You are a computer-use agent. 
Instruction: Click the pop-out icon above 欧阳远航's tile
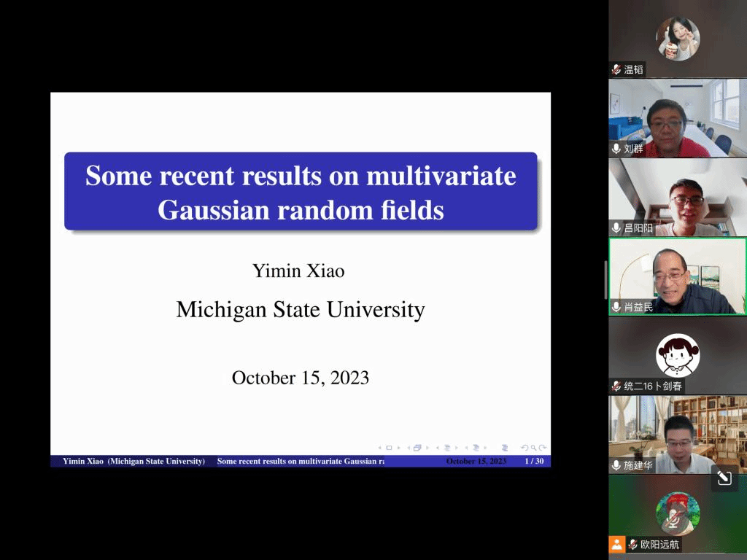click(724, 478)
